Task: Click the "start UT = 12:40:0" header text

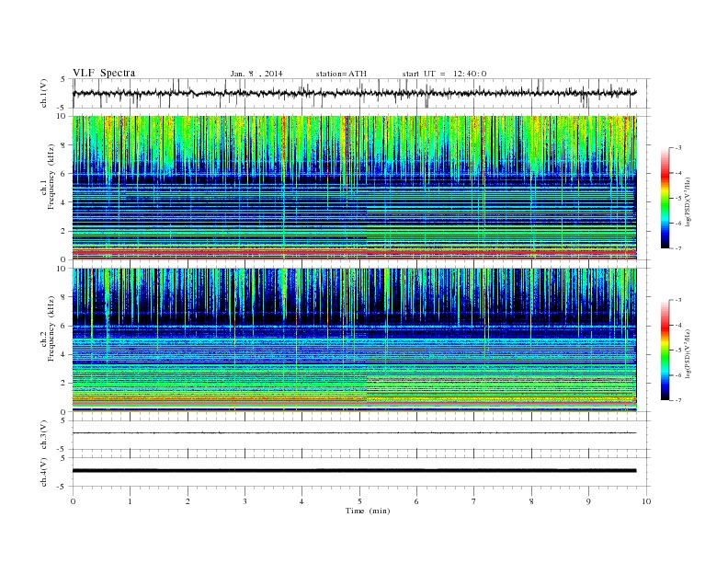Action: [444, 74]
